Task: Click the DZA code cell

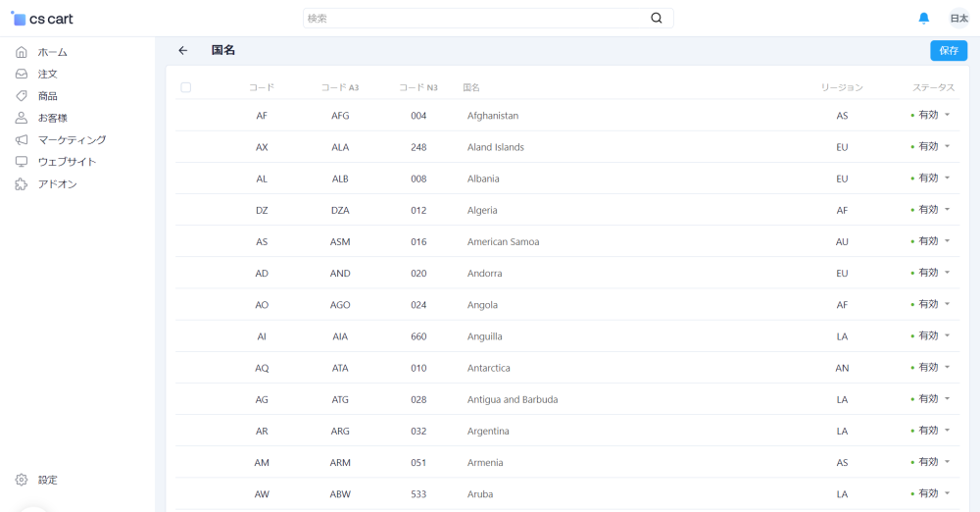Action: (x=340, y=210)
